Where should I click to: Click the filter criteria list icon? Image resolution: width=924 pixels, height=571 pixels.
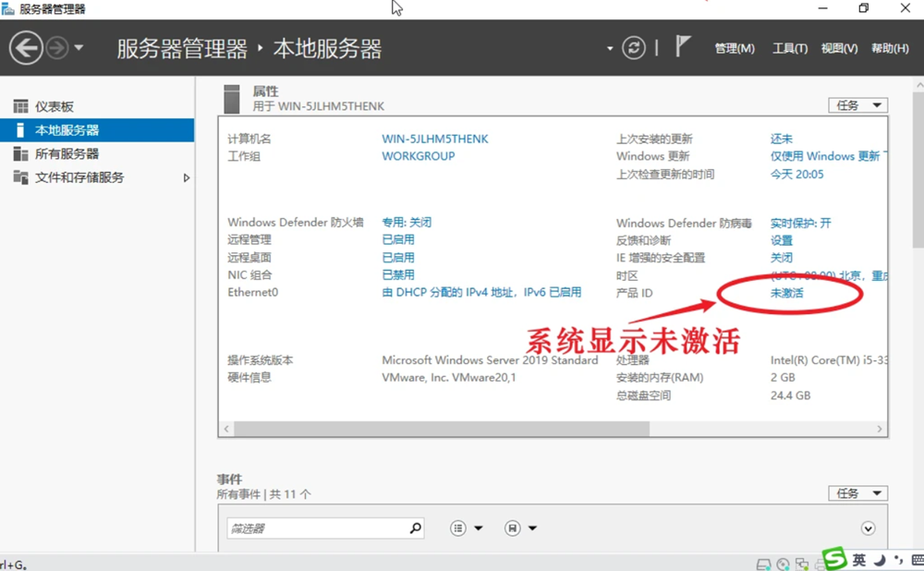click(x=458, y=528)
